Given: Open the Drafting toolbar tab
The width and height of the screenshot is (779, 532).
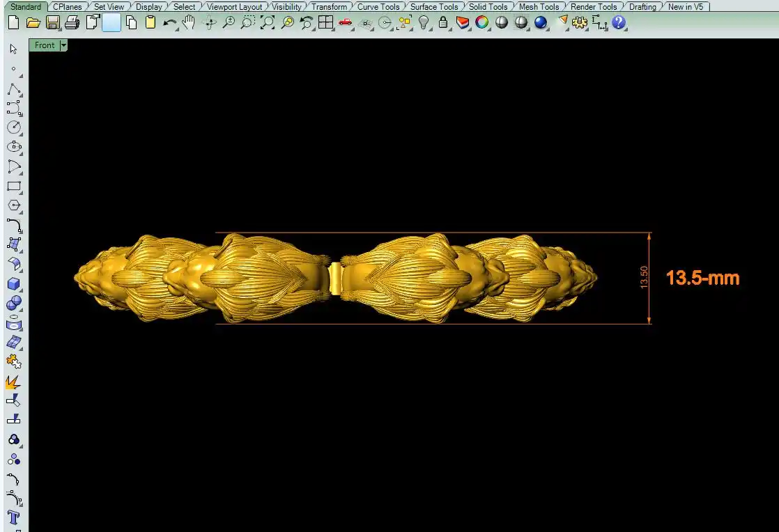Looking at the screenshot, I should 642,7.
